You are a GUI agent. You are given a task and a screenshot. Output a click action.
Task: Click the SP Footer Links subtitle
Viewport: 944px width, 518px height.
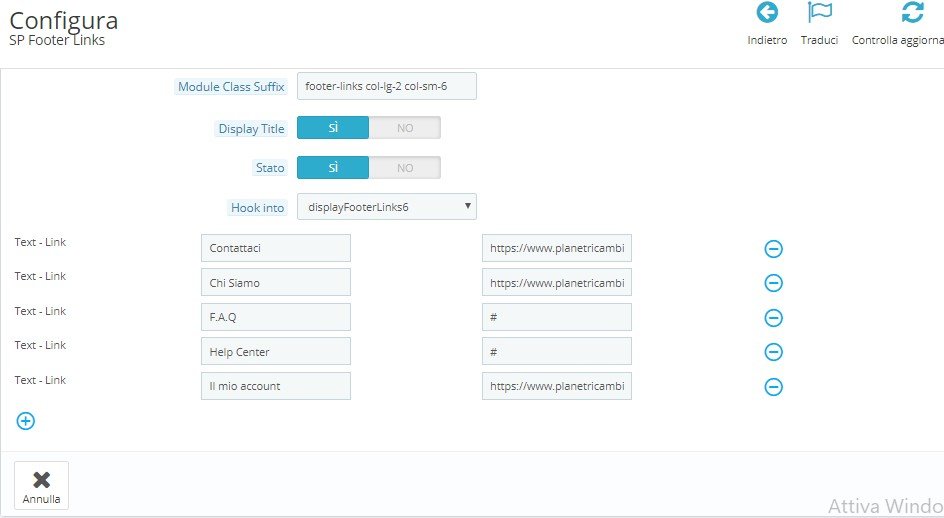pyautogui.click(x=57, y=40)
